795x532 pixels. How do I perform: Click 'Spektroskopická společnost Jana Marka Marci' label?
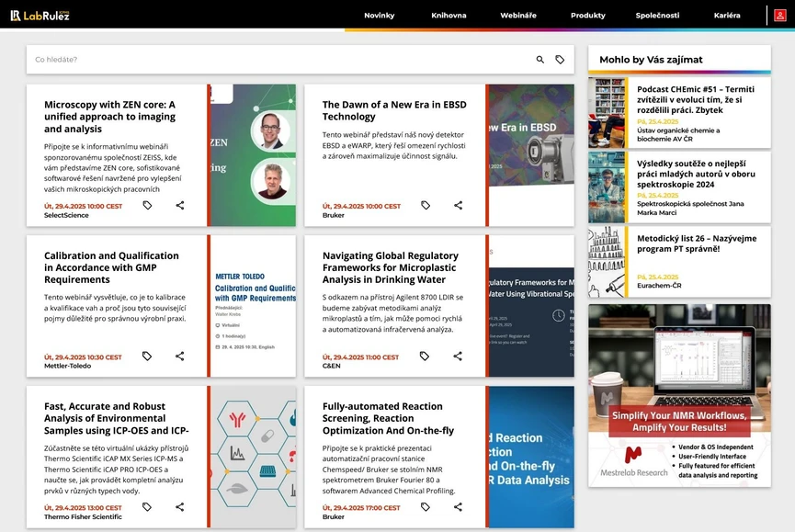point(690,209)
